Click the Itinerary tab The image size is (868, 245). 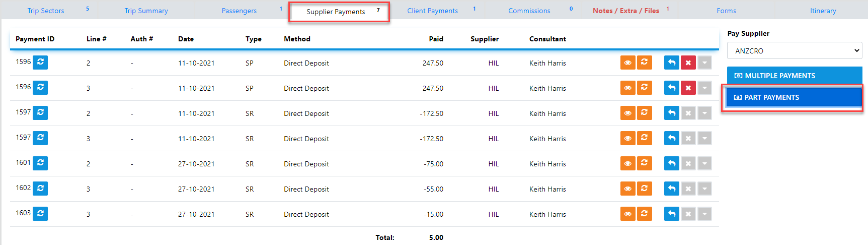point(823,11)
